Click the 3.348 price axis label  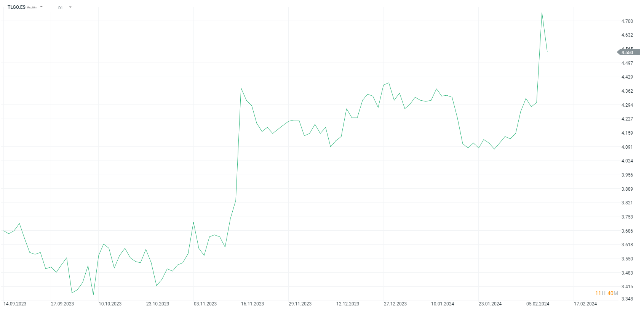(627, 299)
